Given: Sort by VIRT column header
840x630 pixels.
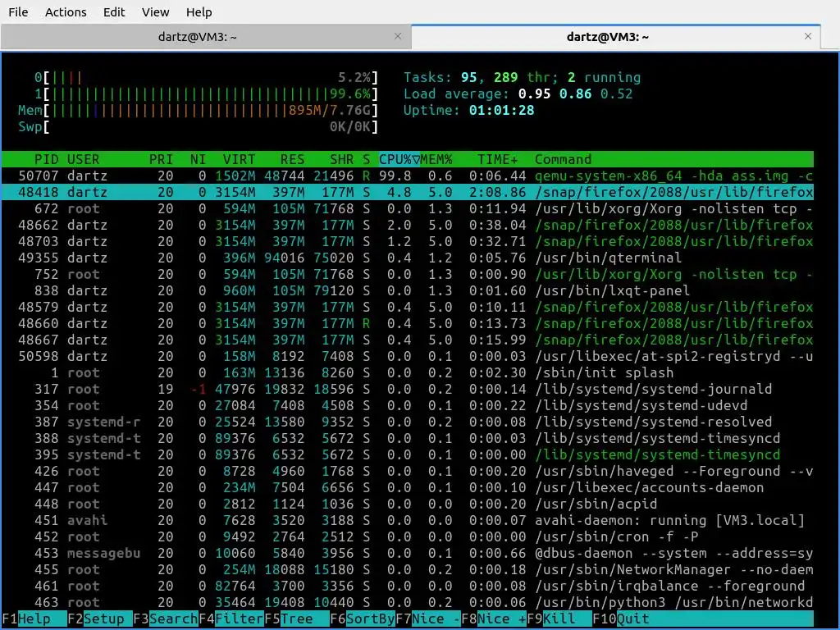Looking at the screenshot, I should [239, 159].
